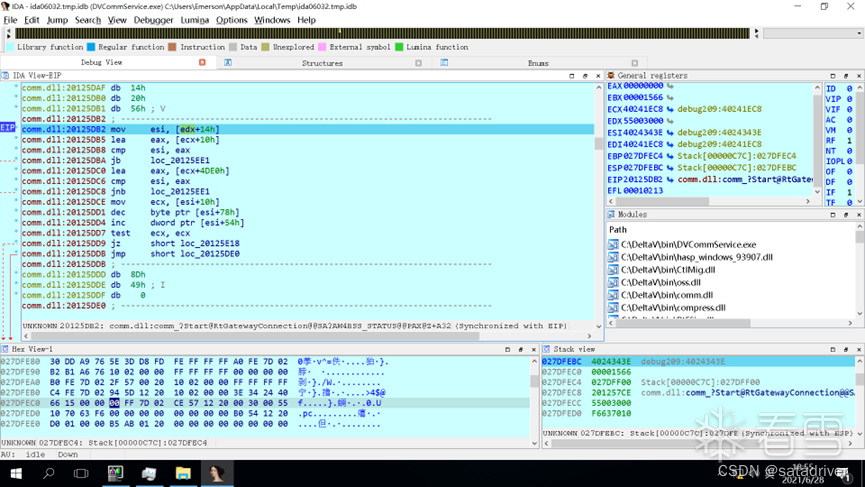Open the Structures tab icon

(x=228, y=63)
